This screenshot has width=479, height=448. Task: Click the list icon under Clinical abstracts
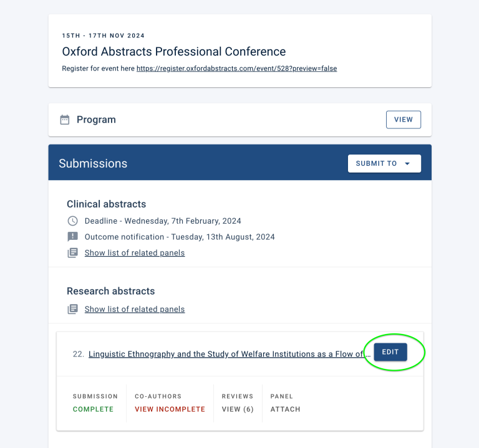point(73,253)
